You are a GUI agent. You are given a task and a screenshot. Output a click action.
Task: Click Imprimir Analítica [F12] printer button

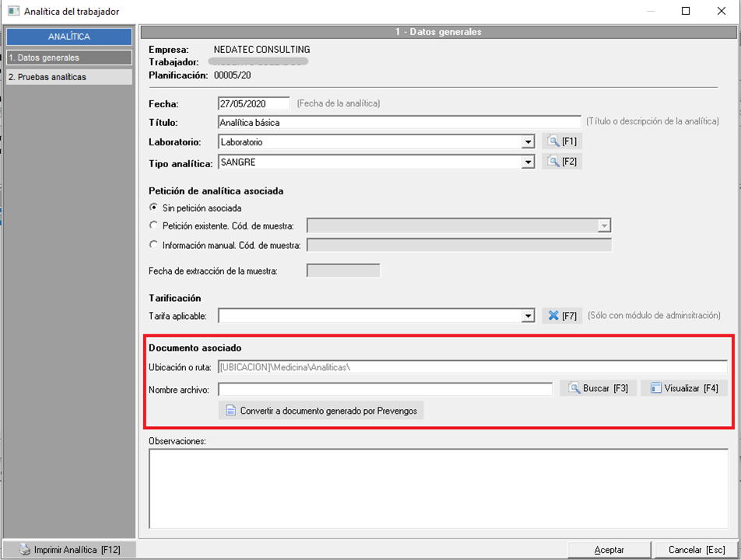pyautogui.click(x=70, y=550)
